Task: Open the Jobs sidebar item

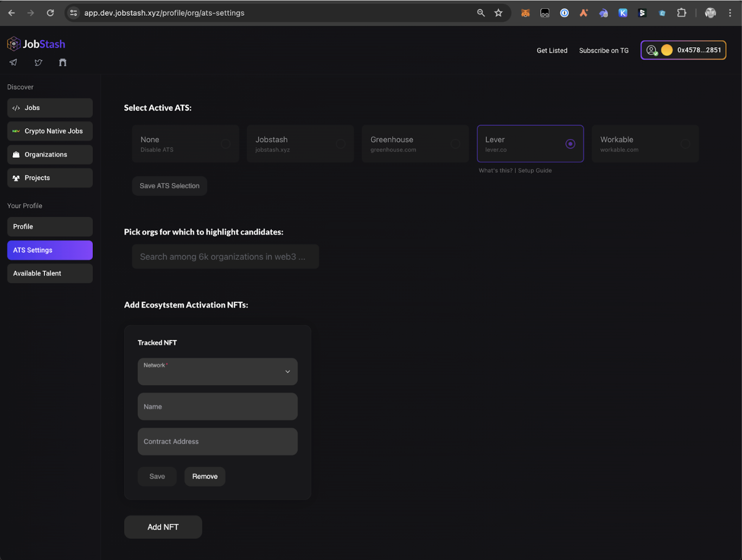Action: pos(50,108)
